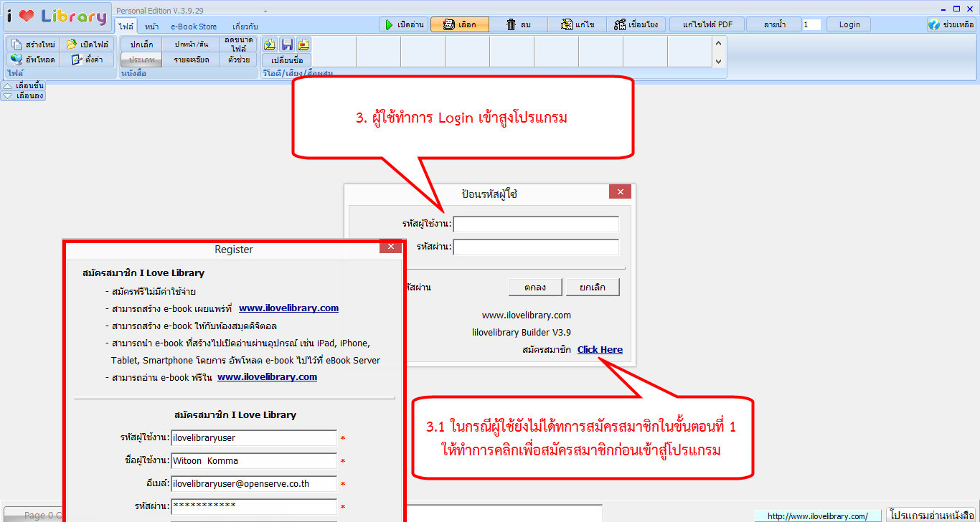The image size is (980, 522).
Task: Click the watermark number field showing 1
Action: (x=811, y=24)
